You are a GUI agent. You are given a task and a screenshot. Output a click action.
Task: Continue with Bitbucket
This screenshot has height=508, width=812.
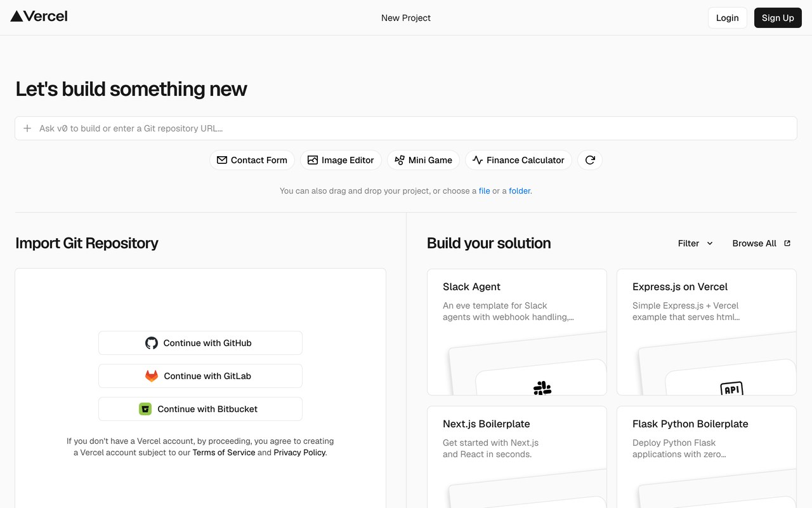[200, 409]
